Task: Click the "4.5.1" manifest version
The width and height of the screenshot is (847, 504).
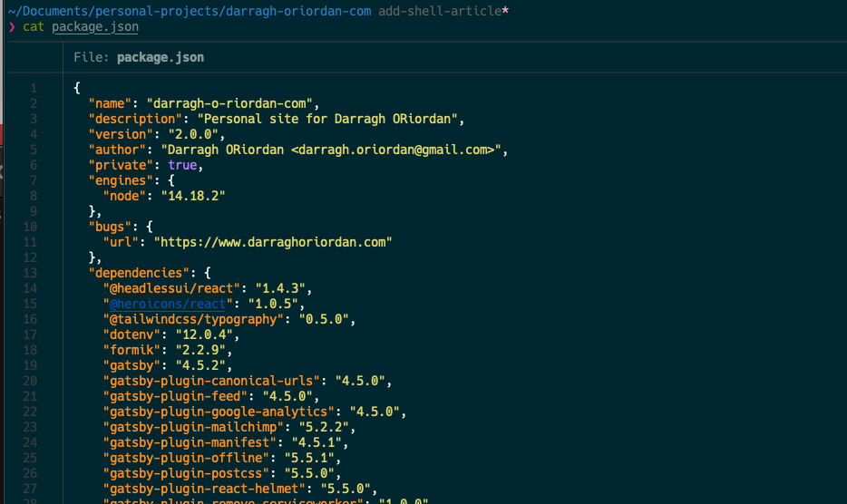Action: click(x=316, y=442)
